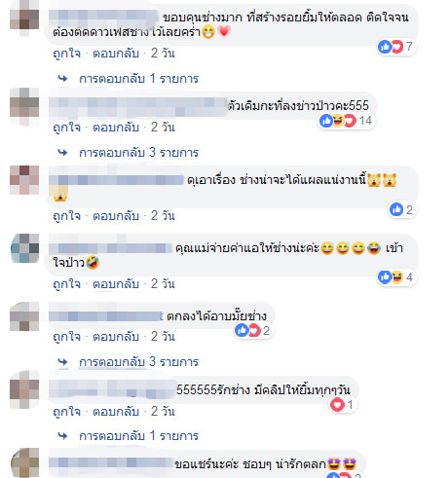This screenshot has width=448, height=478.
Task: Open avatar beside คุณแม่จ่ายค่าแอ comment
Action: 24,248
